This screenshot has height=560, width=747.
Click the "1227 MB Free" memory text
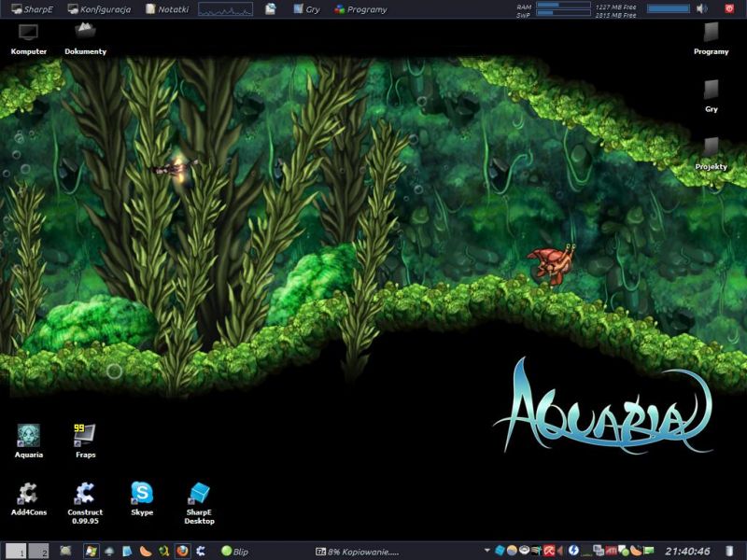(x=615, y=7)
